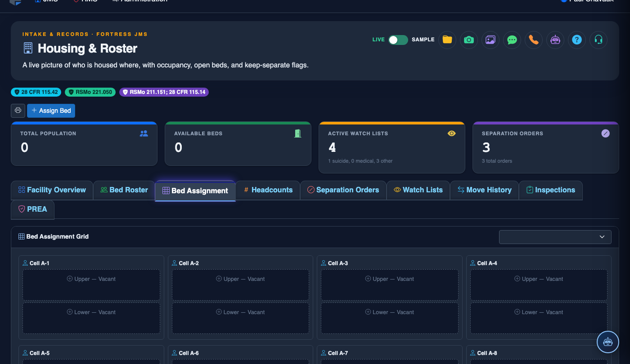
Task: Click the Cell A-4 header label
Action: [x=487, y=263]
